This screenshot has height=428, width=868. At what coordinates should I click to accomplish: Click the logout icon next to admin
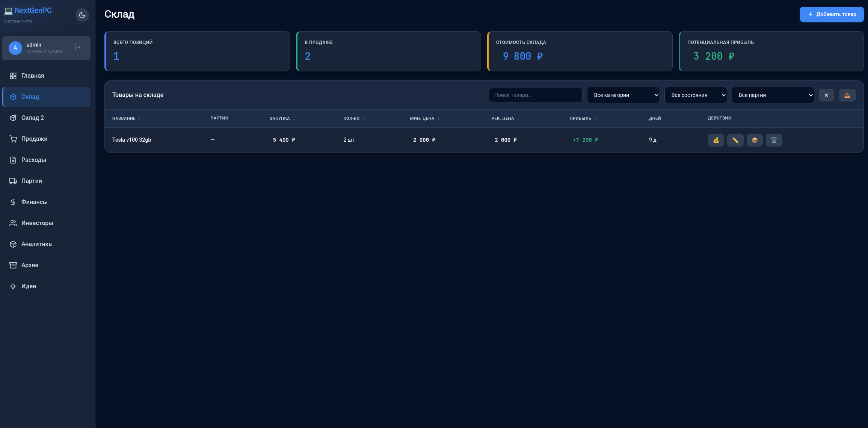(78, 47)
